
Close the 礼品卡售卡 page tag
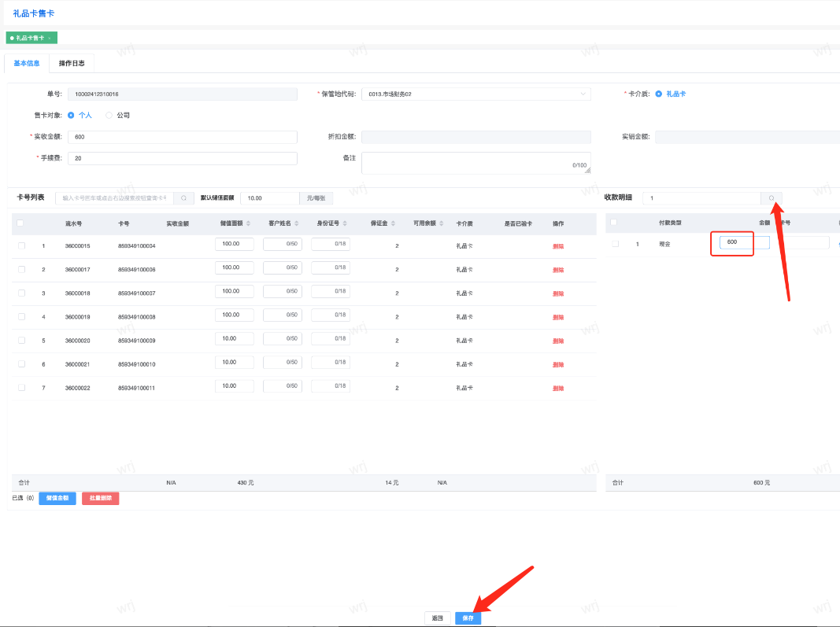50,38
